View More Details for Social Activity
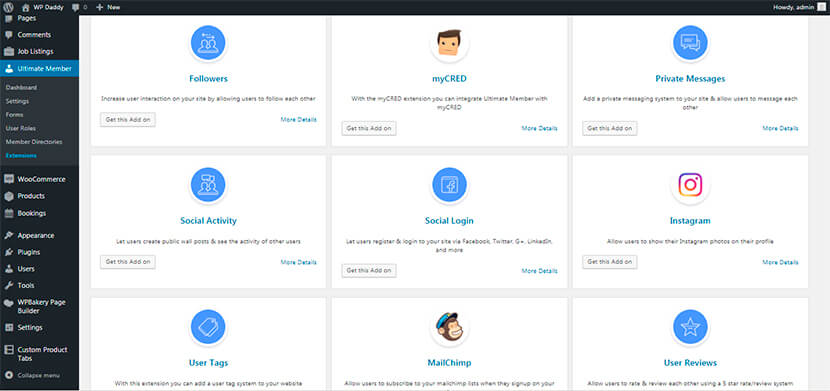Viewport: 830px width, 391px height. click(299, 262)
